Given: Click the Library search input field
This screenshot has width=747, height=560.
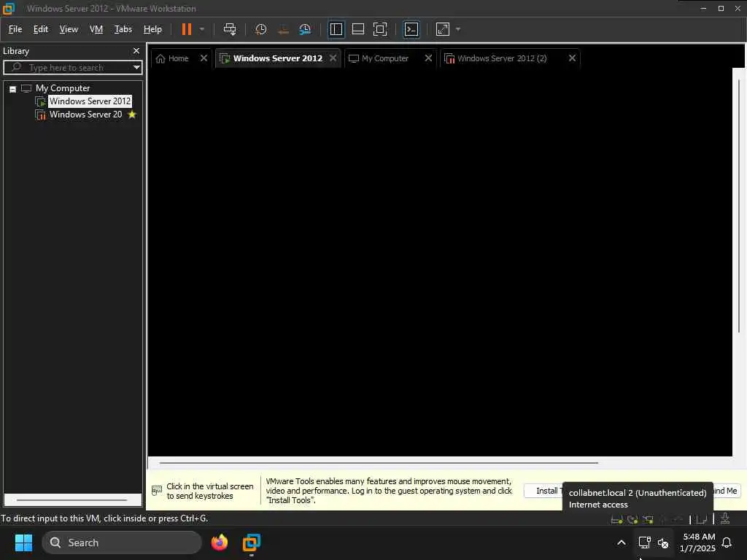Looking at the screenshot, I should (x=71, y=67).
